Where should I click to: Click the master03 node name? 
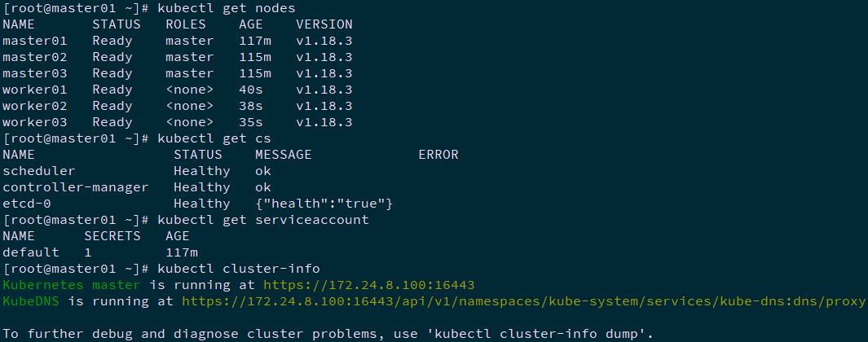click(35, 73)
